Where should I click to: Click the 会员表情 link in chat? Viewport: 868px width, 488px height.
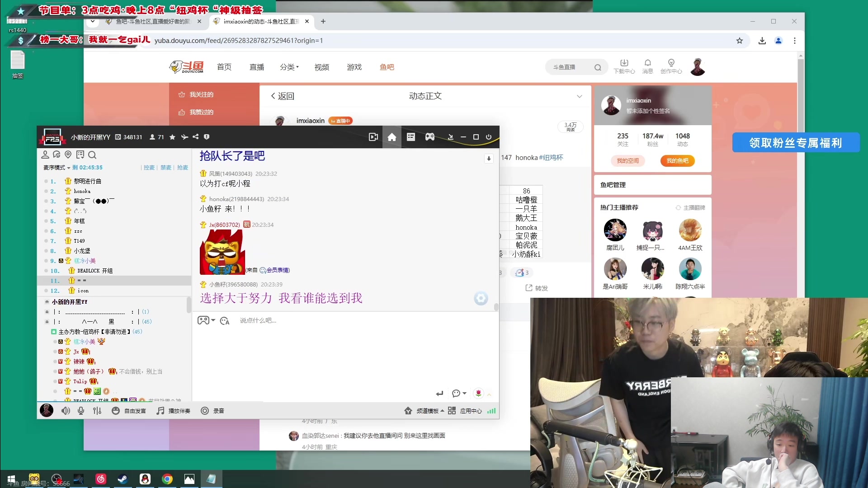(x=278, y=270)
